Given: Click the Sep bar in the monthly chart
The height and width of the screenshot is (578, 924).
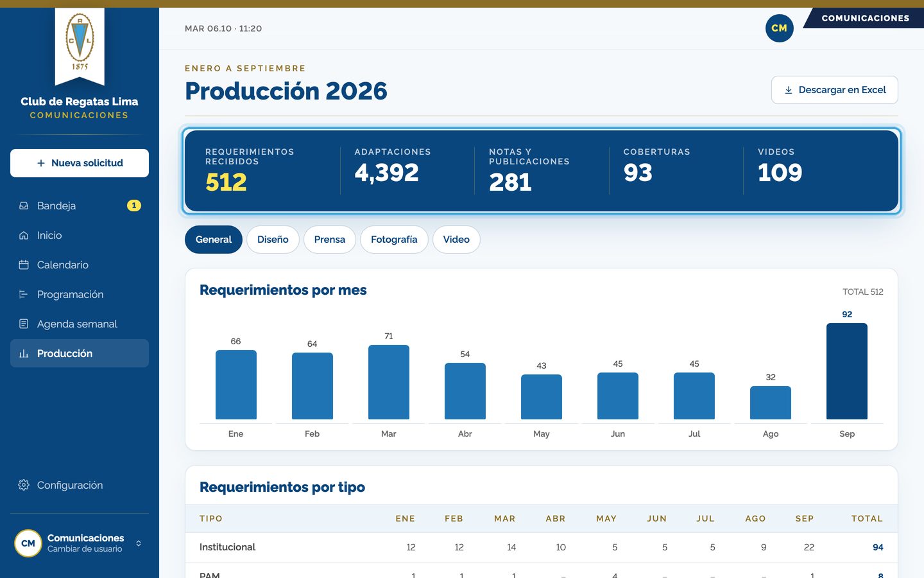Looking at the screenshot, I should click(x=847, y=371).
